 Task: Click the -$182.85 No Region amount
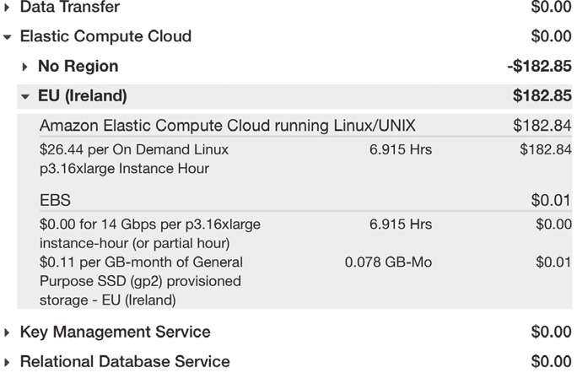pyautogui.click(x=539, y=66)
